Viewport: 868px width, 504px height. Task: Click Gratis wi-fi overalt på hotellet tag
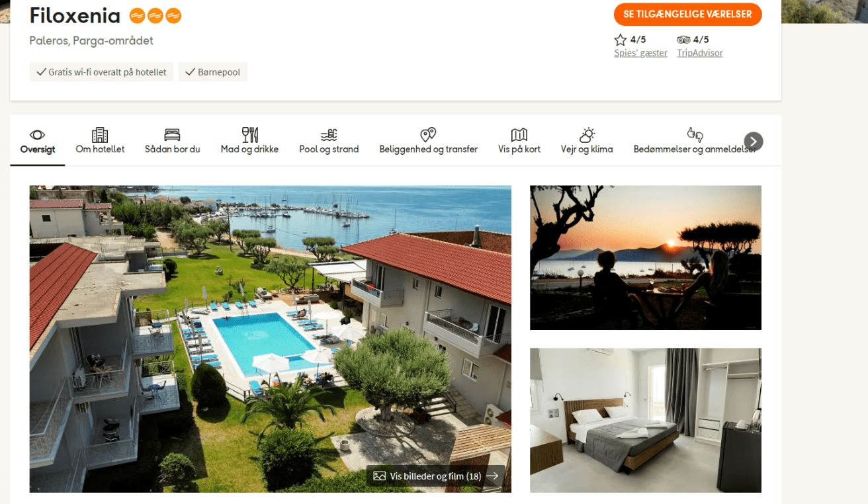[x=101, y=72]
